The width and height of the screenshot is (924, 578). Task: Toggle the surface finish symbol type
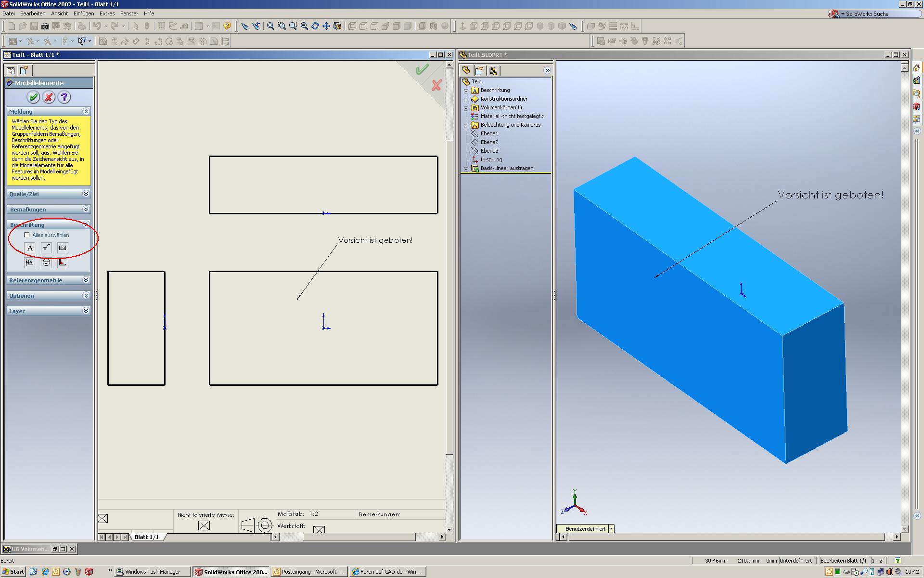46,248
